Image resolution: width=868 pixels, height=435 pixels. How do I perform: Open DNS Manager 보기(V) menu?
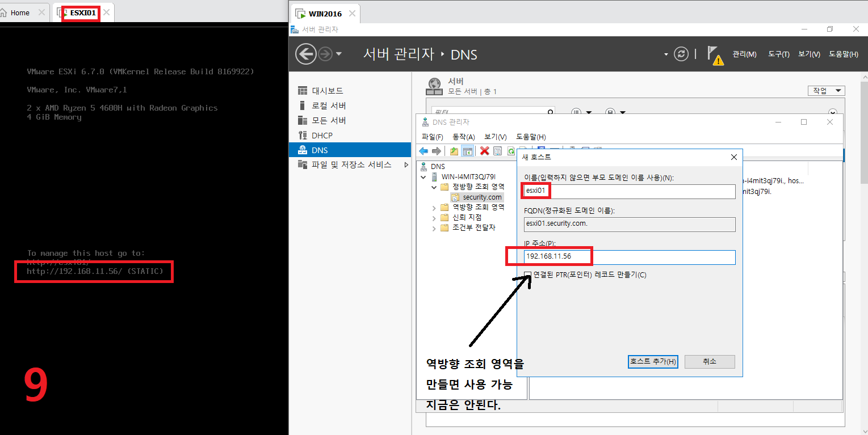coord(495,137)
